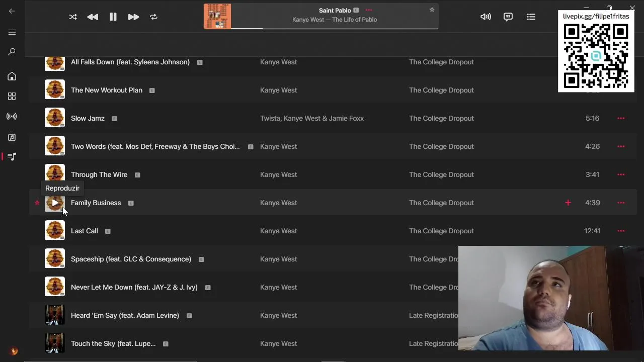This screenshot has width=644, height=362.
Task: Toggle repeat mode
Action: pos(154,17)
